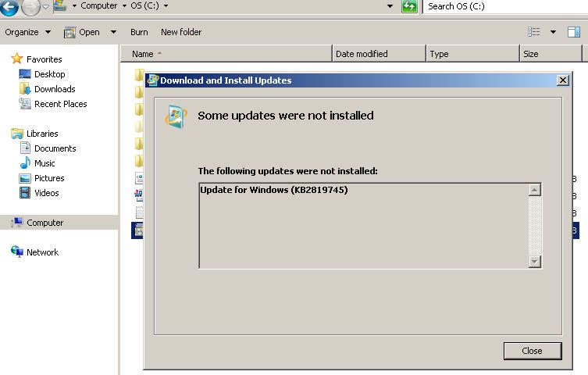Click the Windows Update icon in dialog title bar
This screenshot has height=375, width=588.
(x=152, y=80)
